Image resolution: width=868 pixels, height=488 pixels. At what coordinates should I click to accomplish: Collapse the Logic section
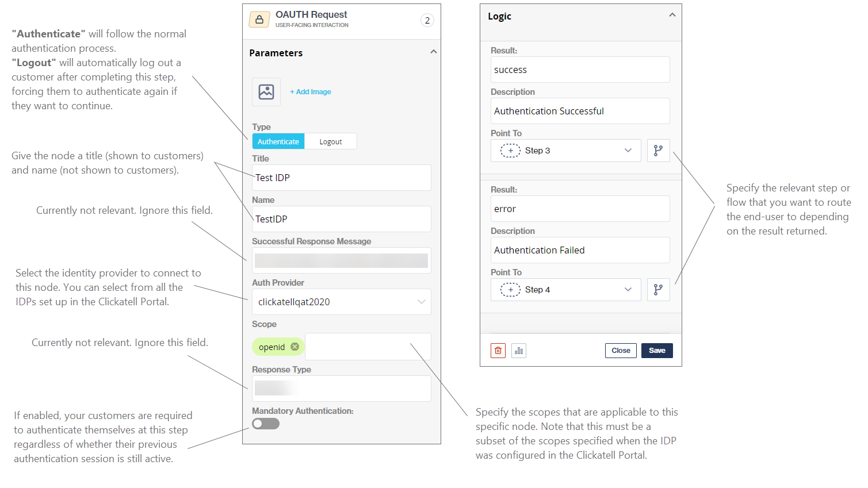pyautogui.click(x=672, y=16)
